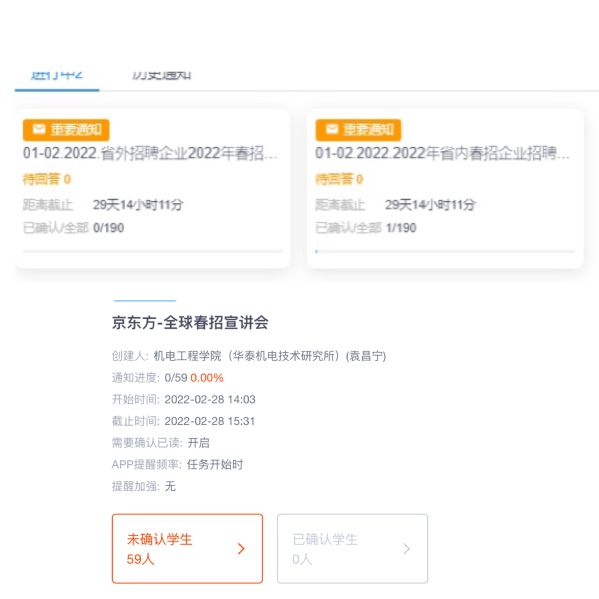The width and height of the screenshot is (599, 599).
Task: Open notice 省外招聘企业2022年春招 title
Action: pos(150,153)
